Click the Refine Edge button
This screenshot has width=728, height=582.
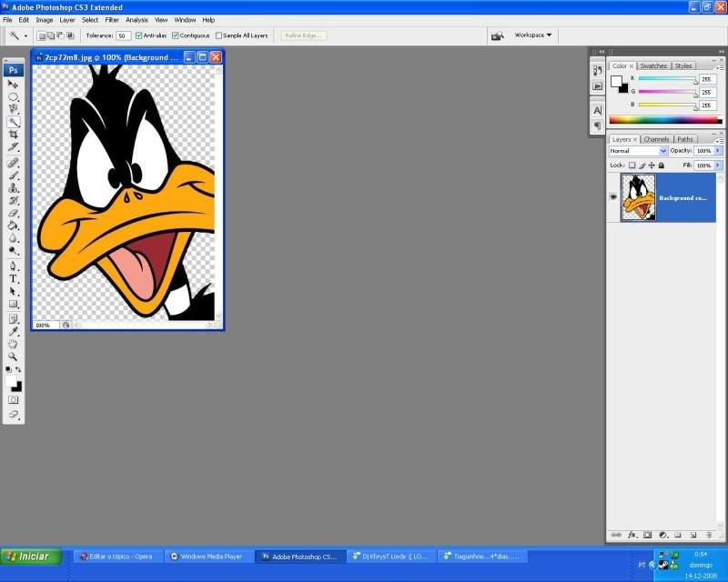coord(304,35)
